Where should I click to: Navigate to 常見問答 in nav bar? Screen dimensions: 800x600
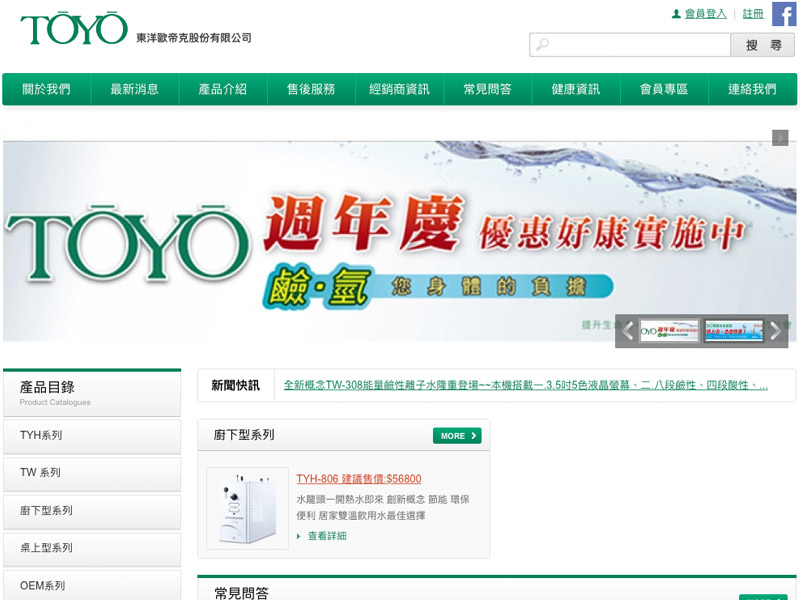click(487, 89)
